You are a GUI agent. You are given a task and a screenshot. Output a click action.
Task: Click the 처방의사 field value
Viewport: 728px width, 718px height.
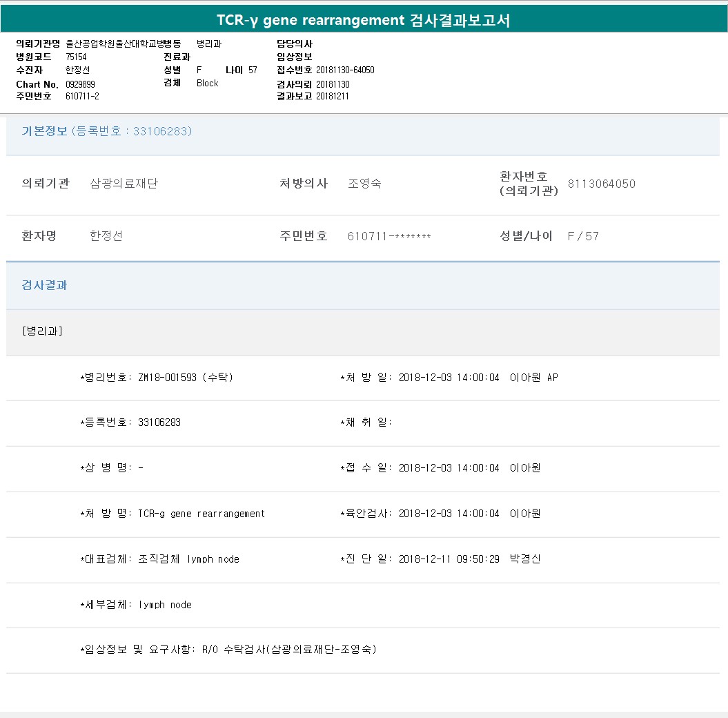point(364,184)
